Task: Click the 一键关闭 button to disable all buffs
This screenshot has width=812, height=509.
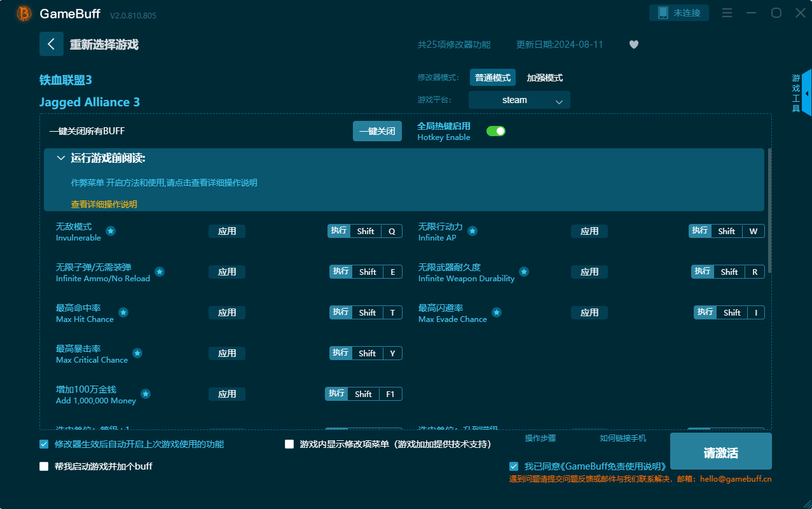Action: [x=377, y=130]
